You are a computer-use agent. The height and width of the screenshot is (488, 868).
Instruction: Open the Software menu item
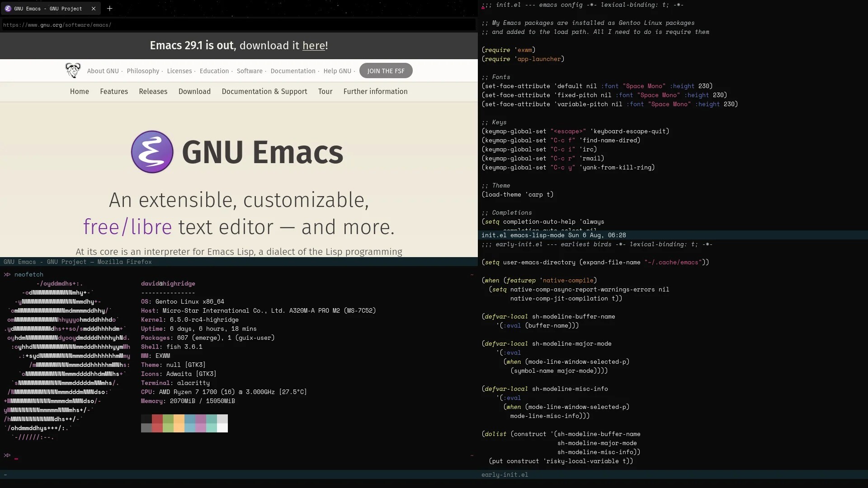tap(249, 71)
